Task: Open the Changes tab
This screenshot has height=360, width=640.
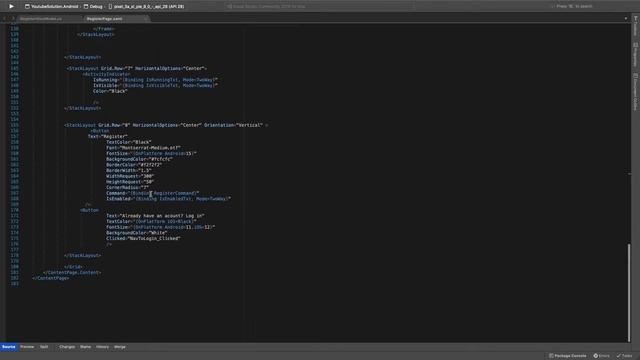Action: [x=67, y=347]
